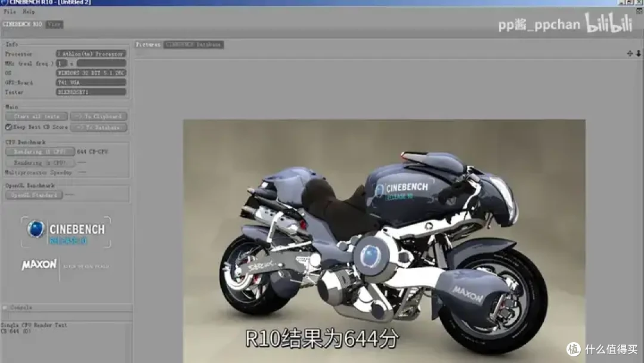This screenshot has width=644, height=363.
Task: Run the Rendering (1 CPU) benchmark
Action: point(40,152)
